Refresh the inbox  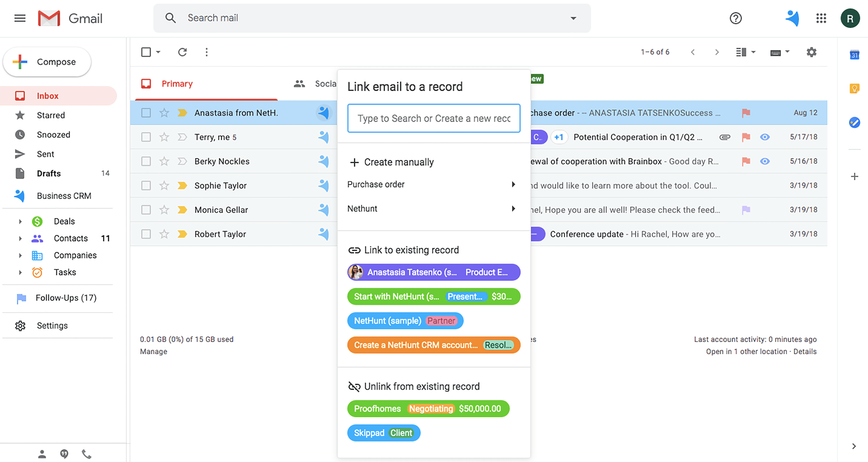tap(182, 52)
